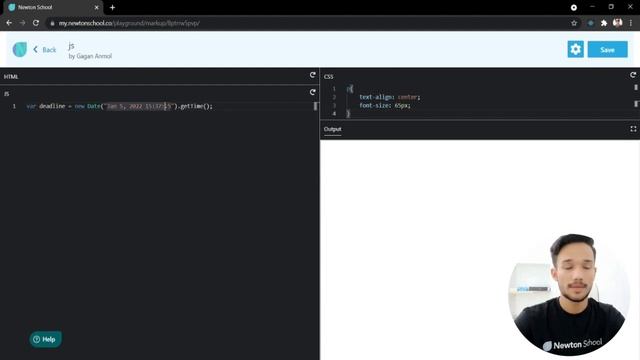640x360 pixels.
Task: Select the Output tab
Action: pos(332,129)
